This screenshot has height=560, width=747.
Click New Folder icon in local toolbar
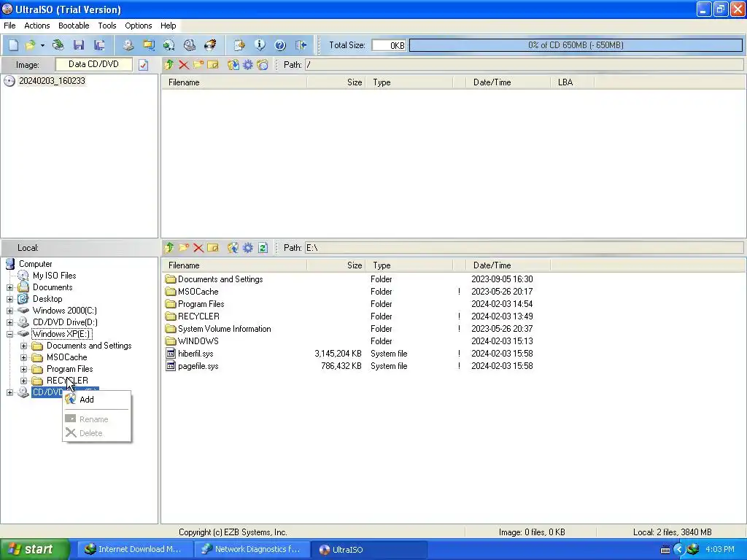click(183, 248)
